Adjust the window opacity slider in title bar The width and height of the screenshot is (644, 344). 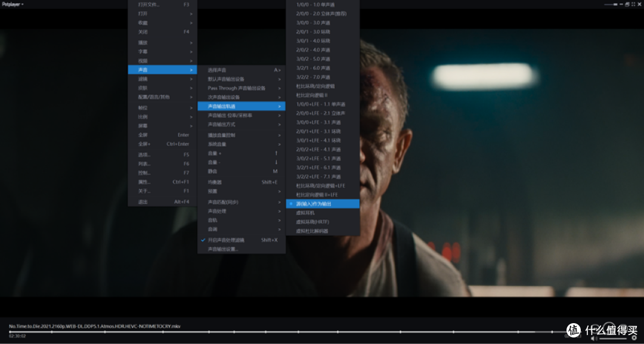coord(609,4)
